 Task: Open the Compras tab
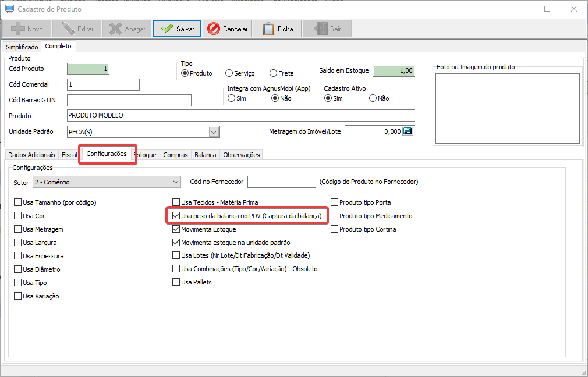pos(175,155)
